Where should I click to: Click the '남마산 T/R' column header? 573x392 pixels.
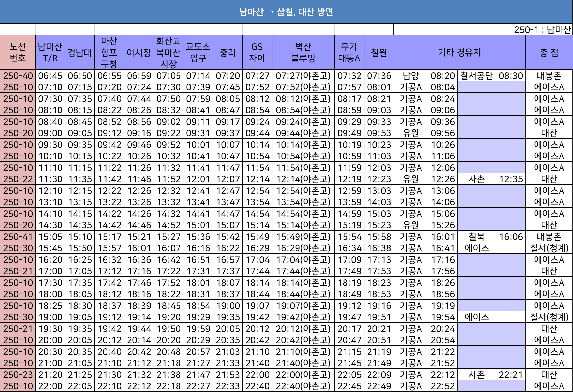pyautogui.click(x=50, y=53)
